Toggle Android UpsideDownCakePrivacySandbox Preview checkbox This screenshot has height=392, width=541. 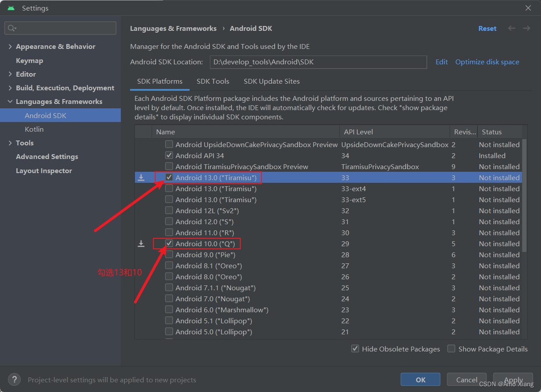pos(169,144)
